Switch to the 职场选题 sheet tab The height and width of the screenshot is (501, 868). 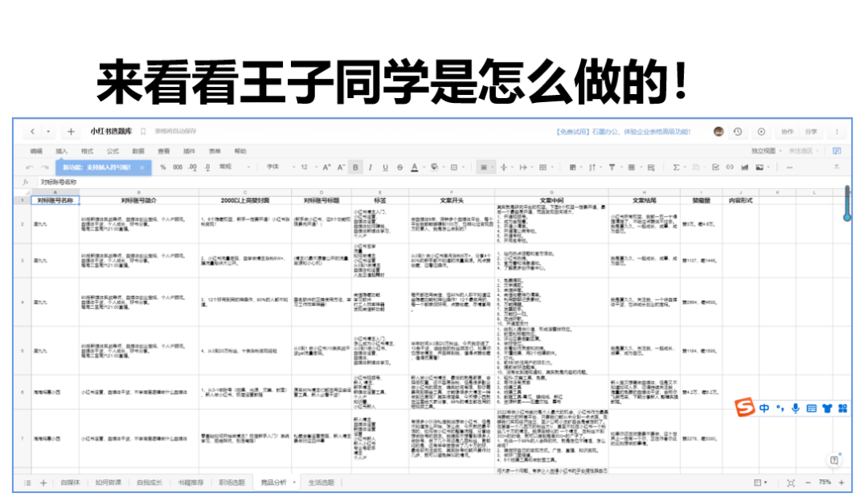(231, 483)
